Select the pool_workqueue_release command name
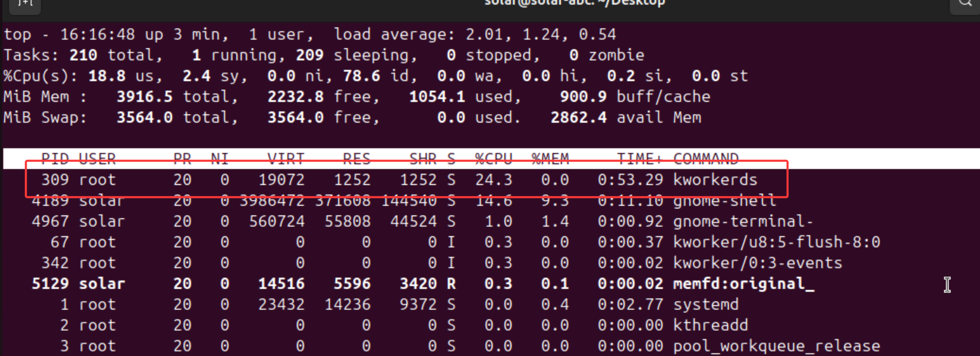The height and width of the screenshot is (356, 980). [777, 346]
